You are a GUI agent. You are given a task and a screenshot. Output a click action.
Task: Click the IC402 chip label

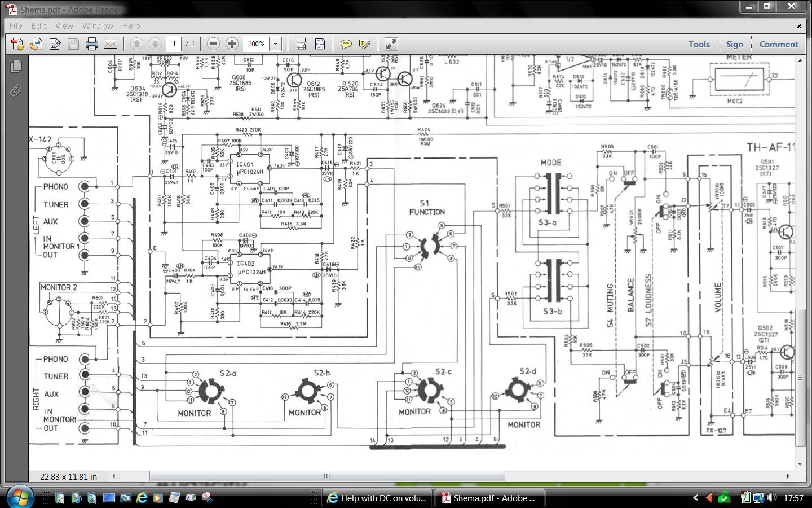click(x=245, y=264)
